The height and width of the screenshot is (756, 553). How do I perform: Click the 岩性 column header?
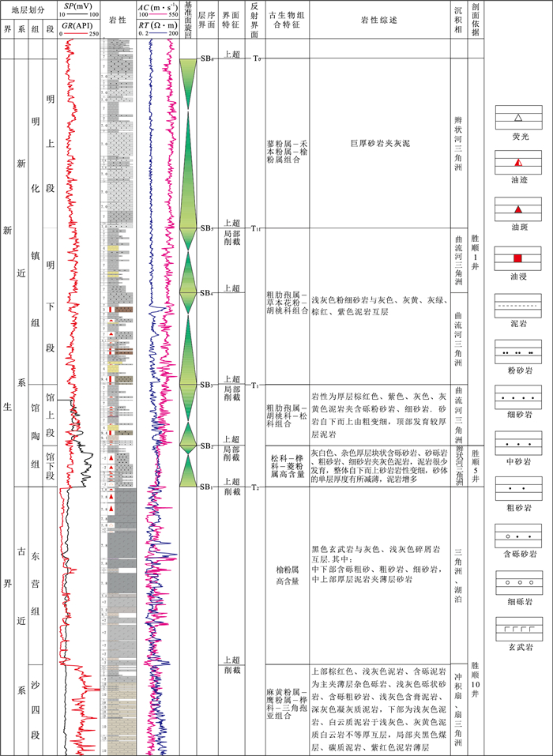tap(118, 21)
